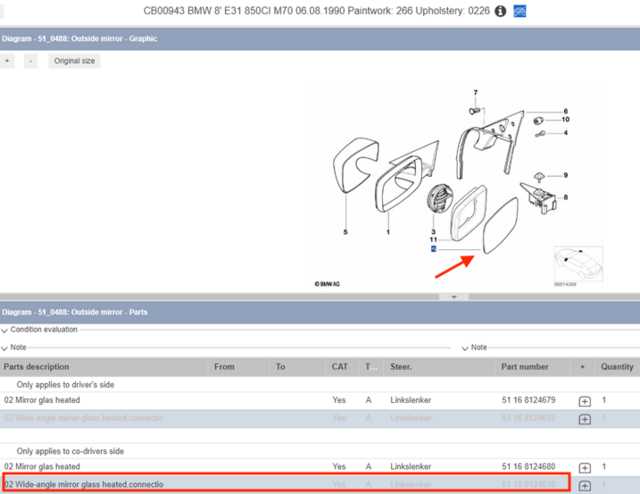Select callout number 10 in diagram
This screenshot has width=640, height=494.
pos(566,120)
